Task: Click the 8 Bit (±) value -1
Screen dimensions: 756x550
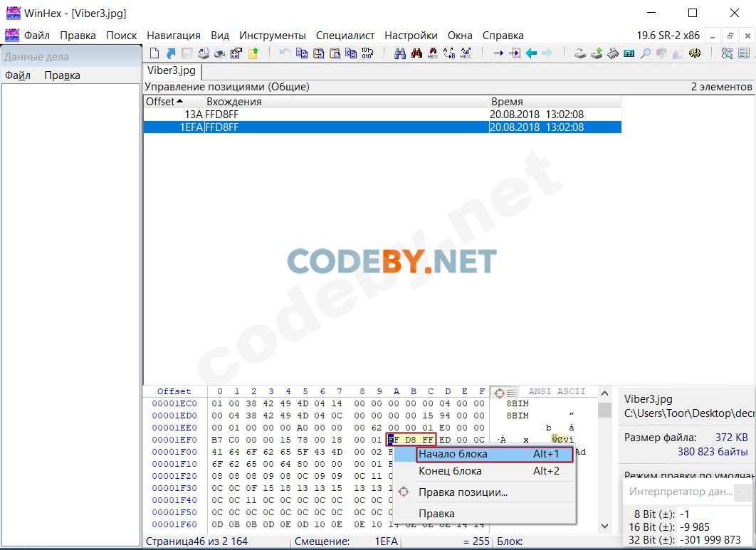Action: tap(685, 514)
